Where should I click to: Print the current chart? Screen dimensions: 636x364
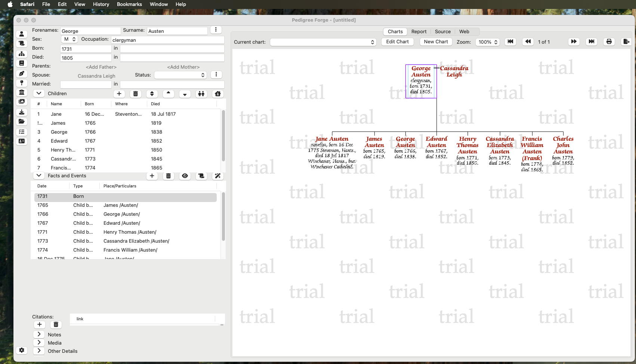[x=609, y=42]
